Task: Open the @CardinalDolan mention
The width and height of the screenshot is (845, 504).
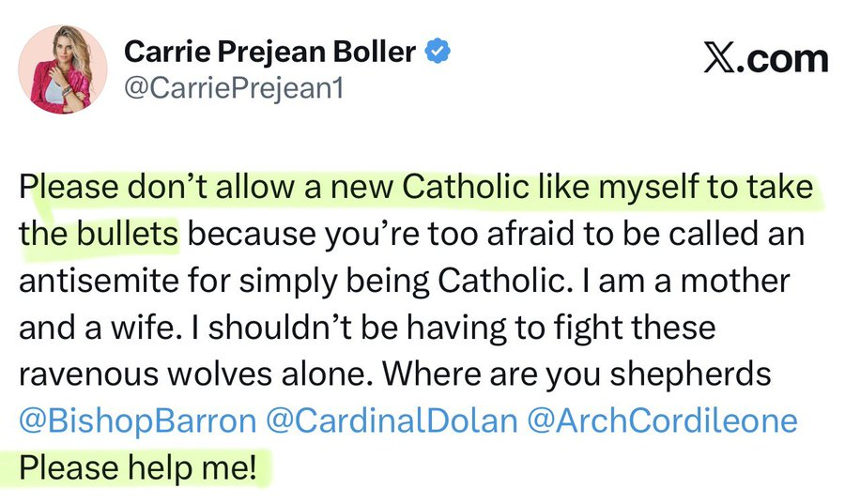Action: point(392,421)
